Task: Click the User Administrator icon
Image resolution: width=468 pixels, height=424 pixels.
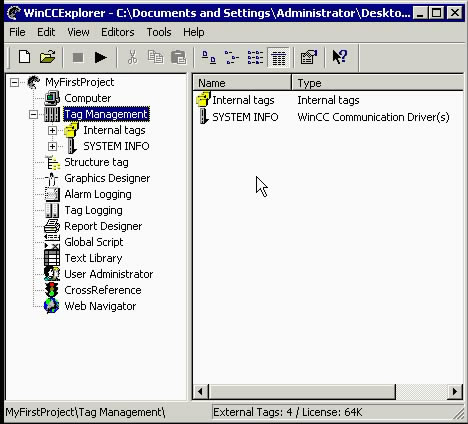Action: coord(52,274)
